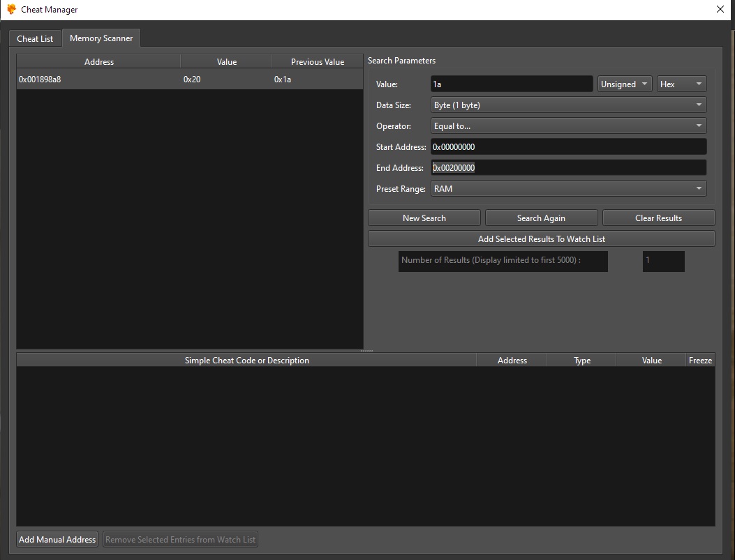Click Search Again button
This screenshot has width=735, height=560.
click(x=541, y=218)
